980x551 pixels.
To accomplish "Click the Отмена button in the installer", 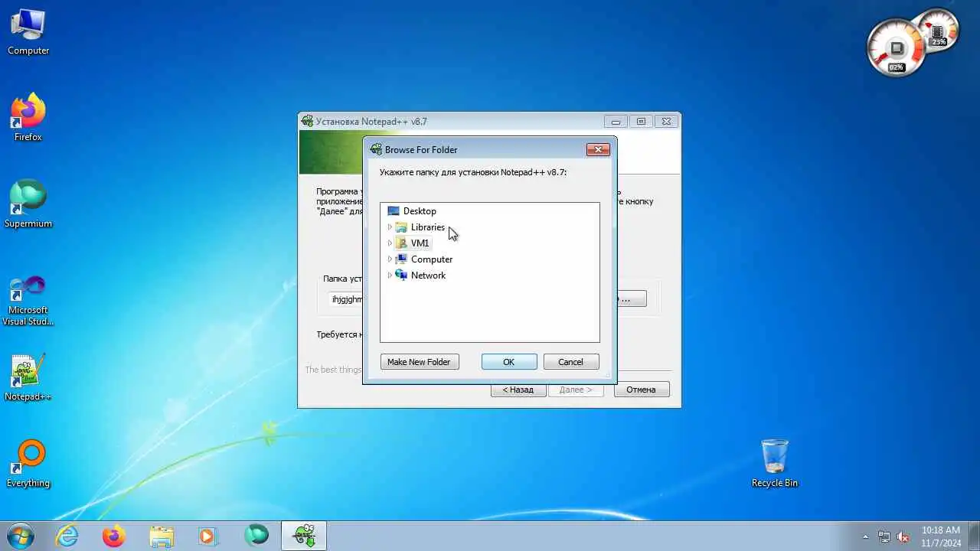I will [642, 390].
